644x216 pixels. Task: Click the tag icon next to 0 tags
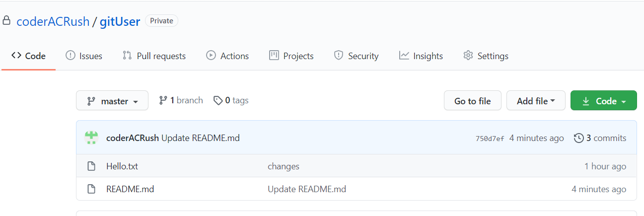[217, 101]
